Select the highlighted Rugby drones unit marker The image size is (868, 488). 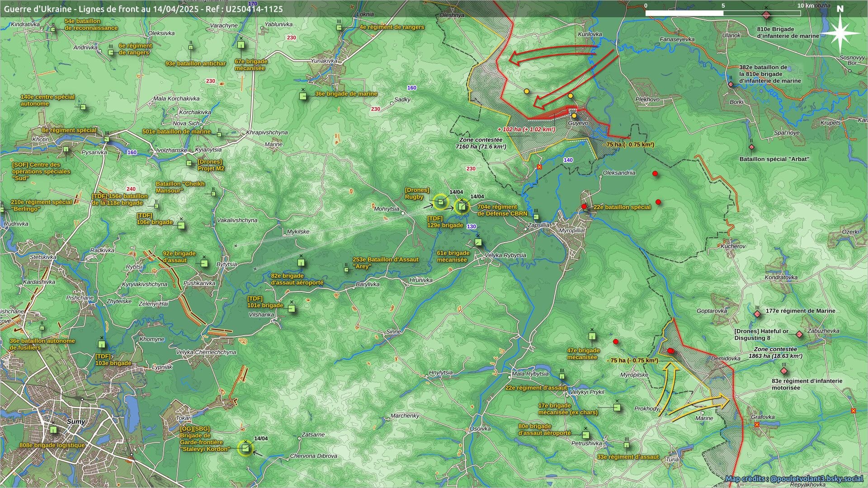(x=441, y=202)
